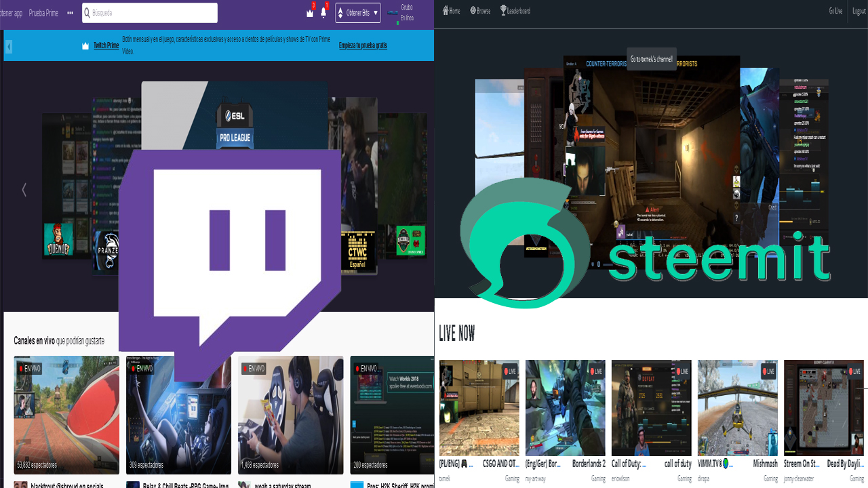The image size is (868, 488).
Task: Click the Home icon on the streaming navbar
Action: (x=444, y=10)
